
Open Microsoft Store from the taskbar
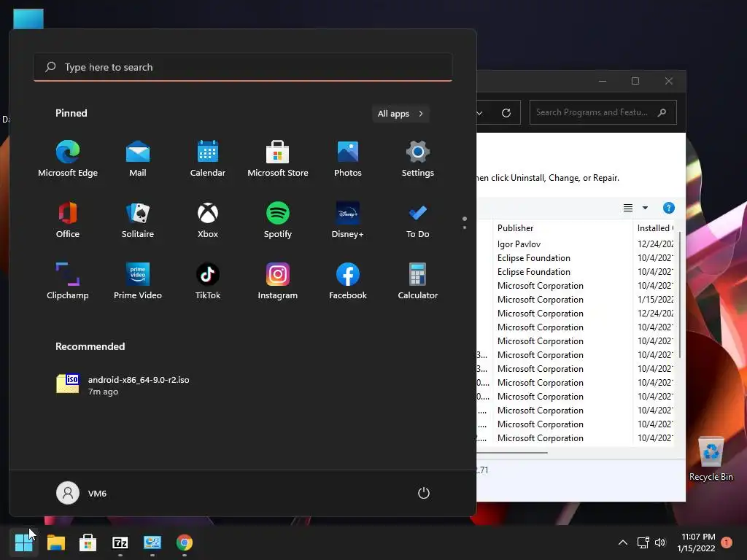click(88, 542)
